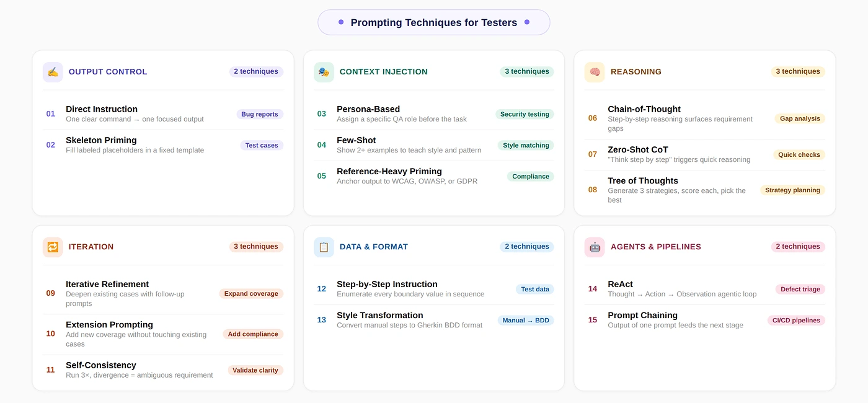
Task: Click the 'Security testing' tag on Persona-Based
Action: [524, 113]
